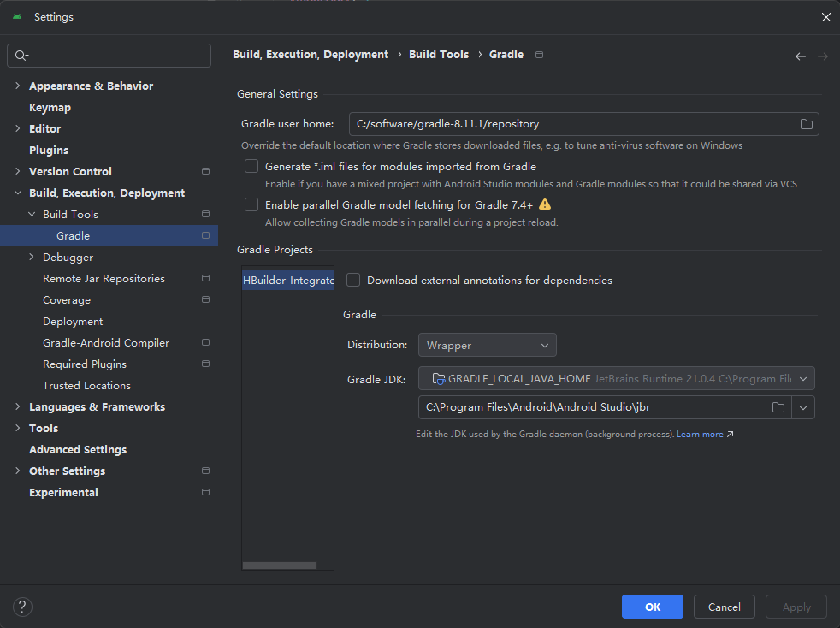This screenshot has height=628, width=840.
Task: Collapse Build, Execution, Deployment section
Action: (x=18, y=193)
